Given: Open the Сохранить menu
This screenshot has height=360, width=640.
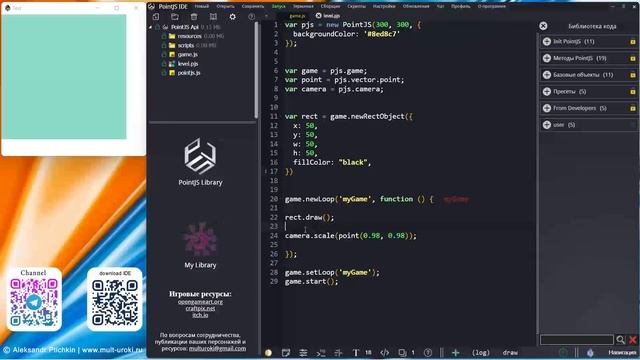Looking at the screenshot, I should tap(253, 6).
